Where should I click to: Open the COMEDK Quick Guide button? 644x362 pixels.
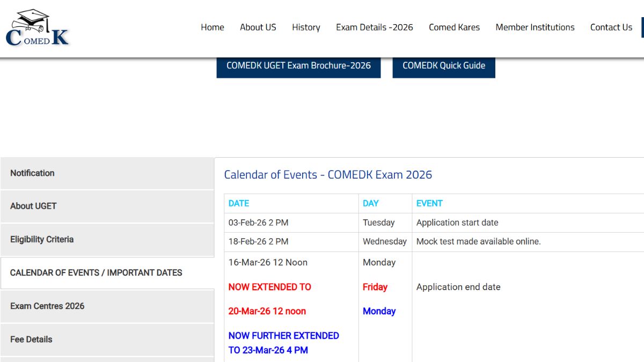click(x=443, y=65)
